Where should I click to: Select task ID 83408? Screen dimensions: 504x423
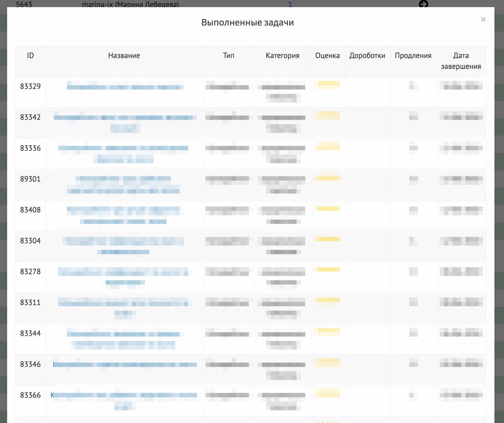[x=30, y=210]
